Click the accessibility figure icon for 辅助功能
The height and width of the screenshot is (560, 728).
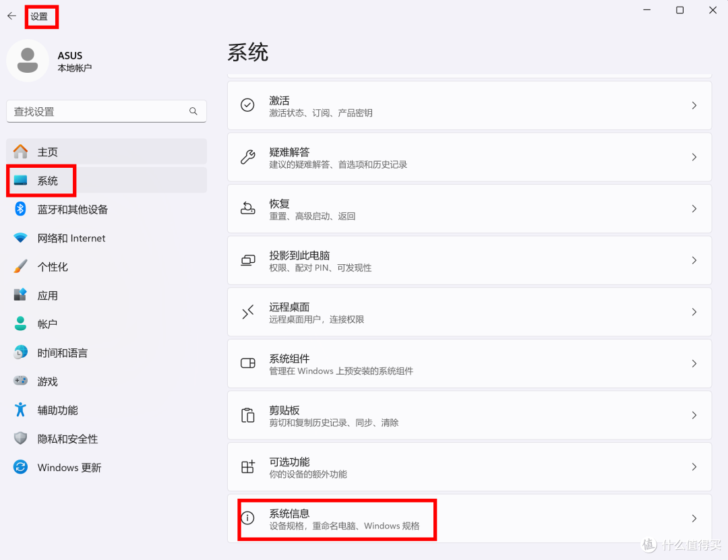[20, 410]
